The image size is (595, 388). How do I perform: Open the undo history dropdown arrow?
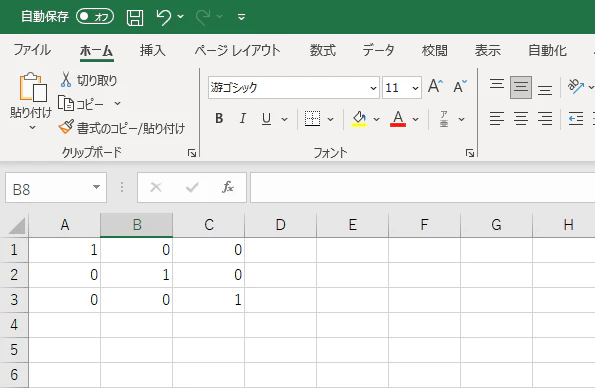181,16
